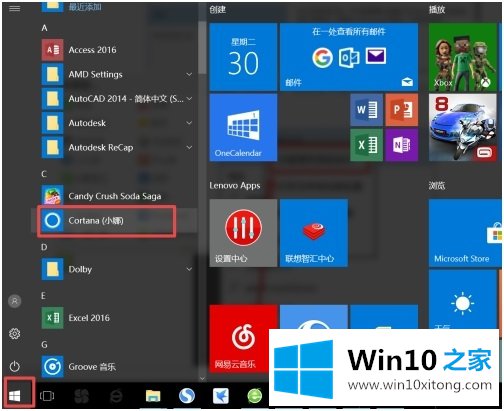Click the 浏览 tile group heading
The width and height of the screenshot is (504, 411).
437,186
